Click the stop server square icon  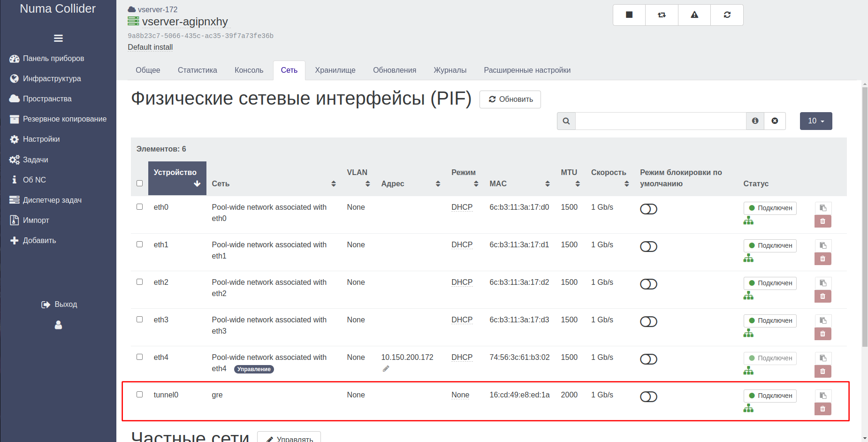pyautogui.click(x=629, y=15)
